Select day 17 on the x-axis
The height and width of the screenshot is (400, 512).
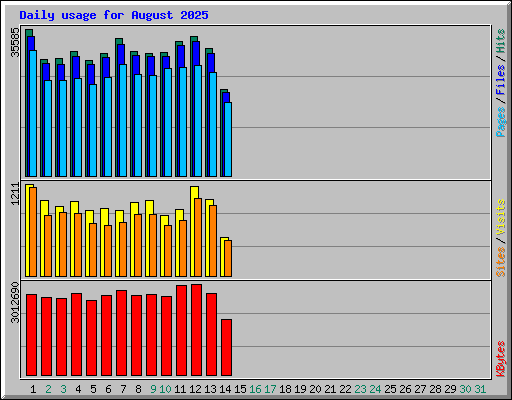270,389
